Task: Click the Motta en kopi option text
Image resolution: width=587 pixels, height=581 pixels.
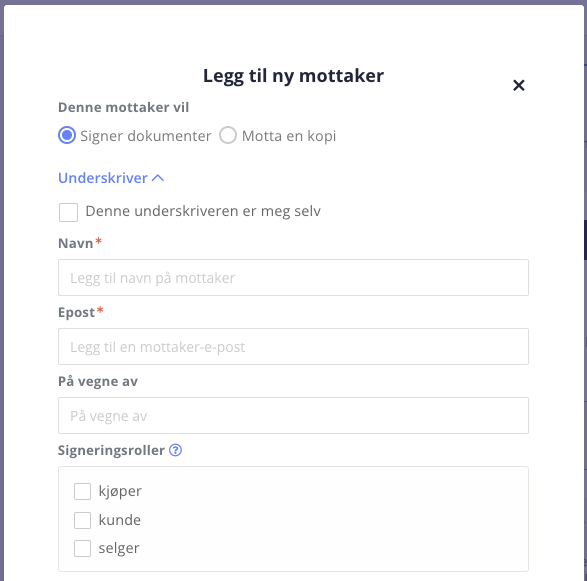Action: [x=289, y=136]
